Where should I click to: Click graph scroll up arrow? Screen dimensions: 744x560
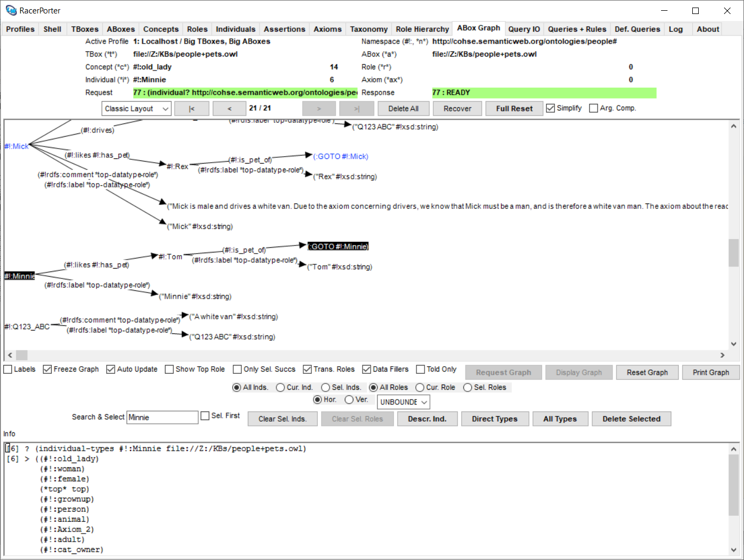733,126
